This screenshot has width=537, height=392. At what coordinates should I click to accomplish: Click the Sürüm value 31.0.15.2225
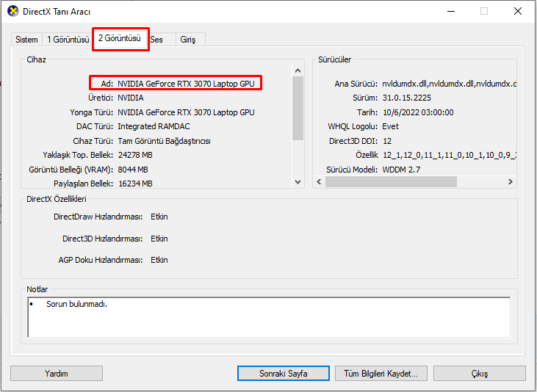406,98
